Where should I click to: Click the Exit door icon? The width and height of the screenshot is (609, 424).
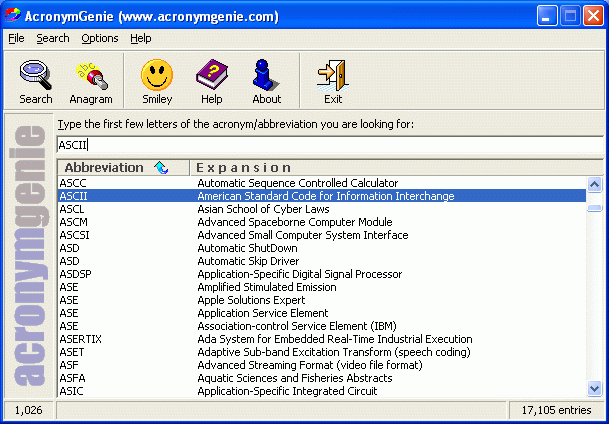[333, 82]
